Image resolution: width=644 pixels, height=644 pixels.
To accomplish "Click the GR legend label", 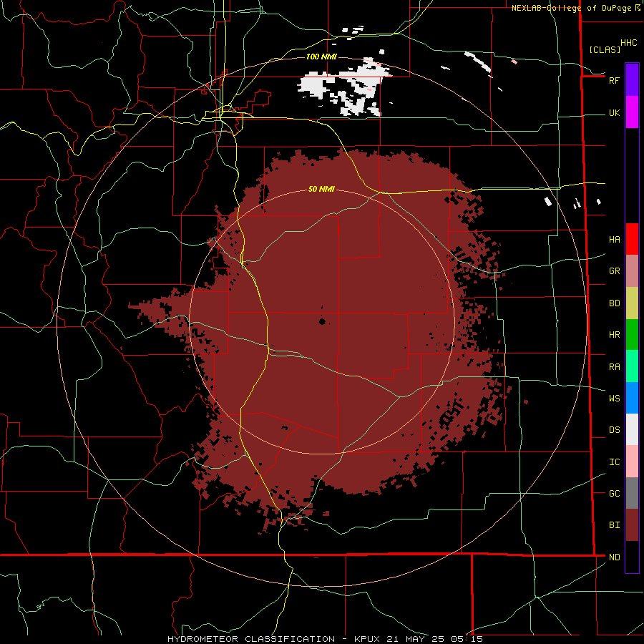I will pyautogui.click(x=614, y=271).
